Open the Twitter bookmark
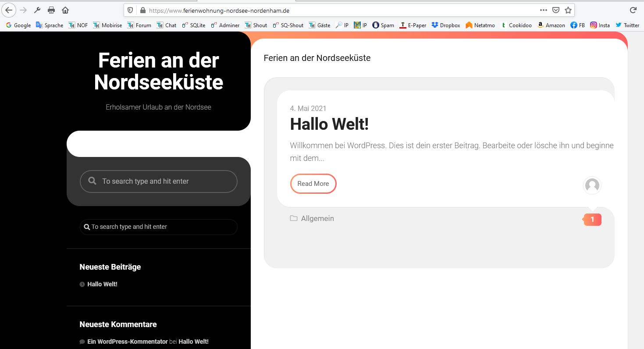644x349 pixels. [627, 25]
